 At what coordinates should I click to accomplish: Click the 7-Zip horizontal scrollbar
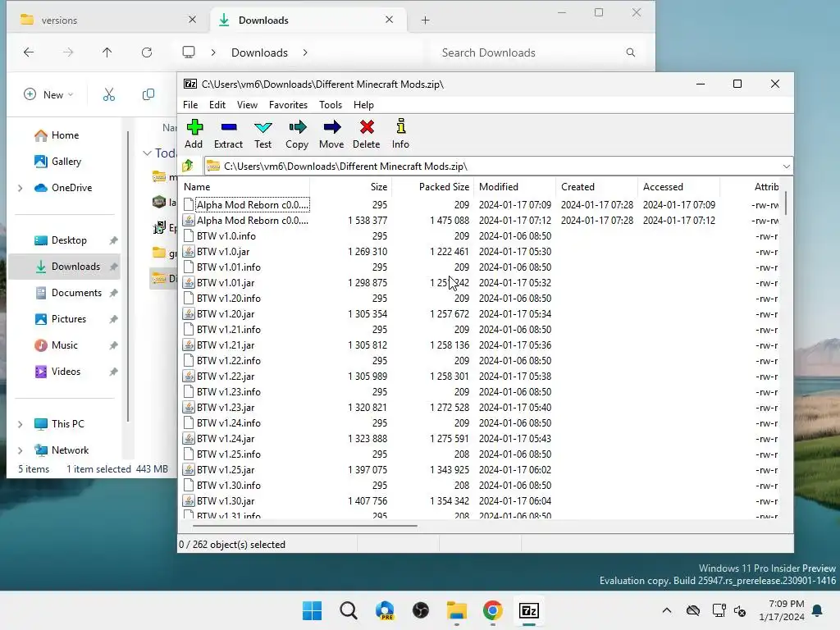pos(305,526)
